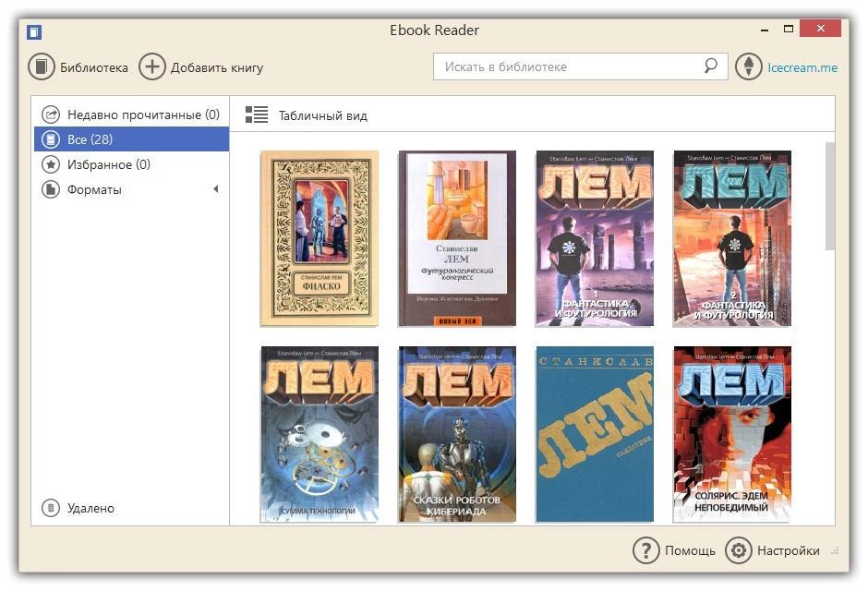Click the Помощь text label
This screenshot has height=591, width=868.
point(690,550)
